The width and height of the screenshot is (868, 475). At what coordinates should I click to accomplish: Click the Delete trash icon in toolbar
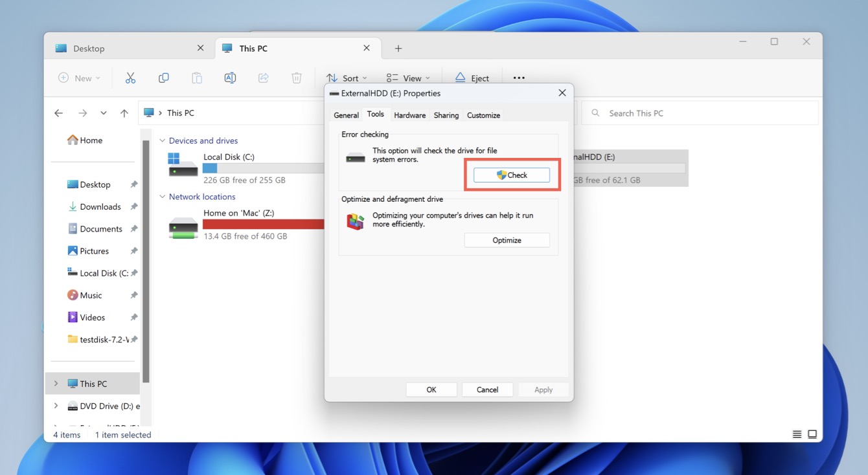click(297, 78)
